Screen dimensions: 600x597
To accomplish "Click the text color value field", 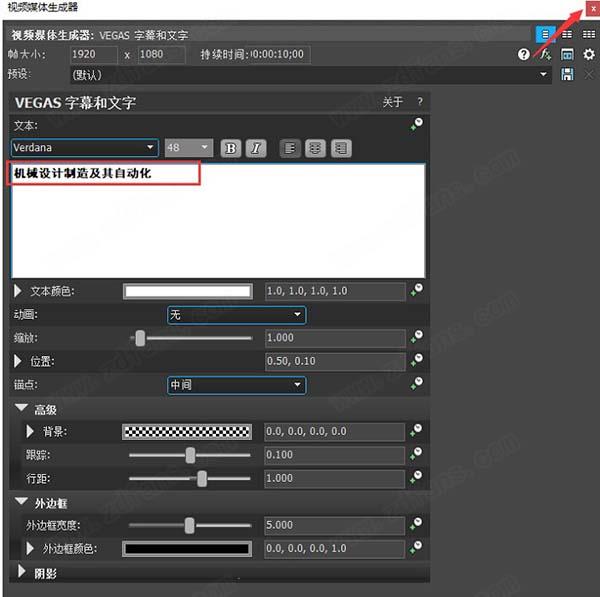I will click(335, 291).
